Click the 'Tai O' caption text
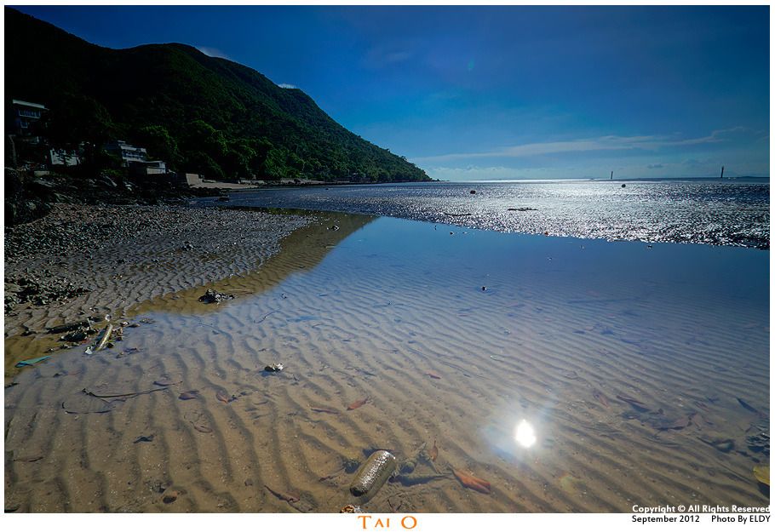775x532 pixels. pyautogui.click(x=387, y=522)
